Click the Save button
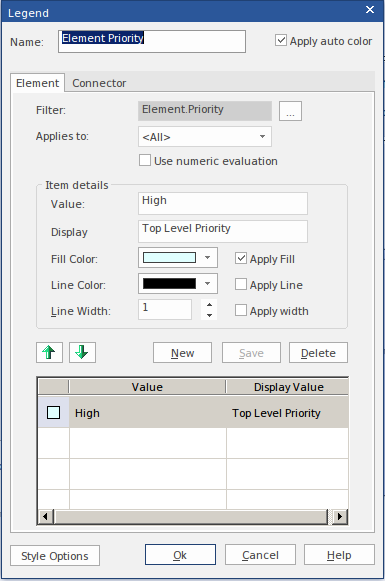This screenshot has height=581, width=385. (251, 353)
